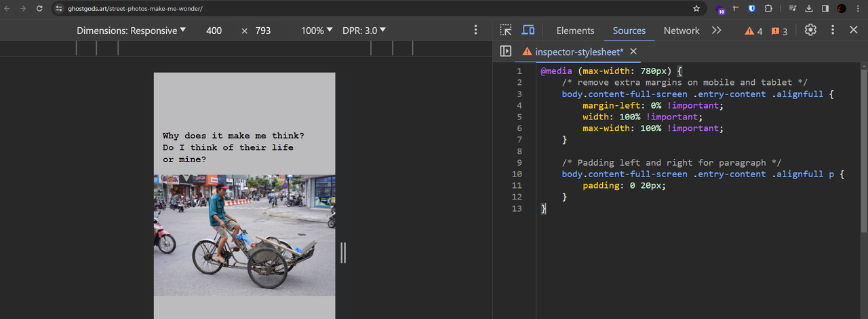This screenshot has width=868, height=319.
Task: Click the viewport height field 793
Action: pos(263,31)
